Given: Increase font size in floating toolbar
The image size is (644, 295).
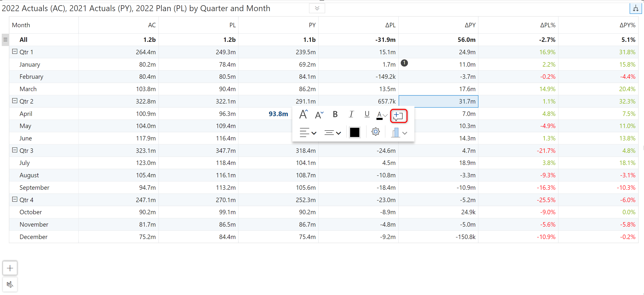Looking at the screenshot, I should tap(304, 114).
